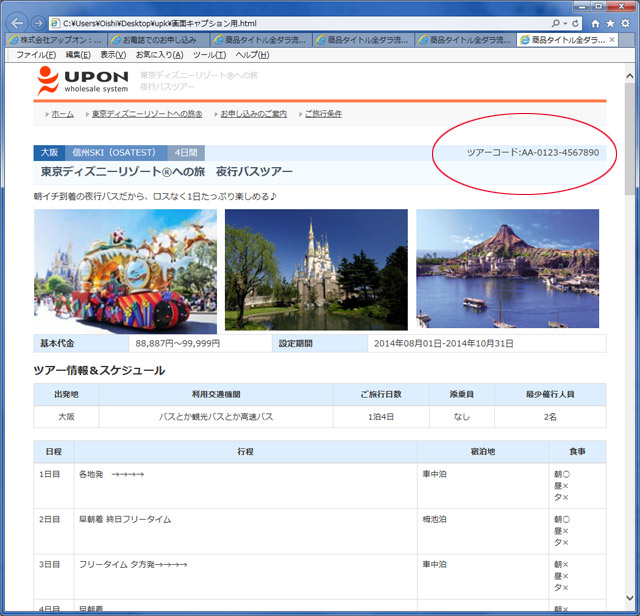Refresh the page with the reload icon
Image resolution: width=640 pixels, height=616 pixels.
coord(575,23)
